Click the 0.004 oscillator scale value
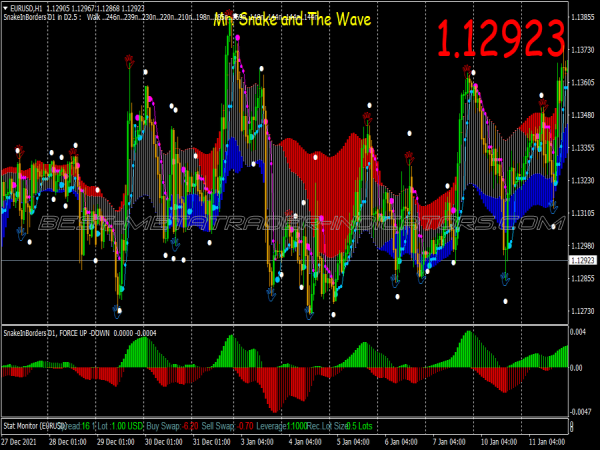The width and height of the screenshot is (600, 450). [x=578, y=332]
